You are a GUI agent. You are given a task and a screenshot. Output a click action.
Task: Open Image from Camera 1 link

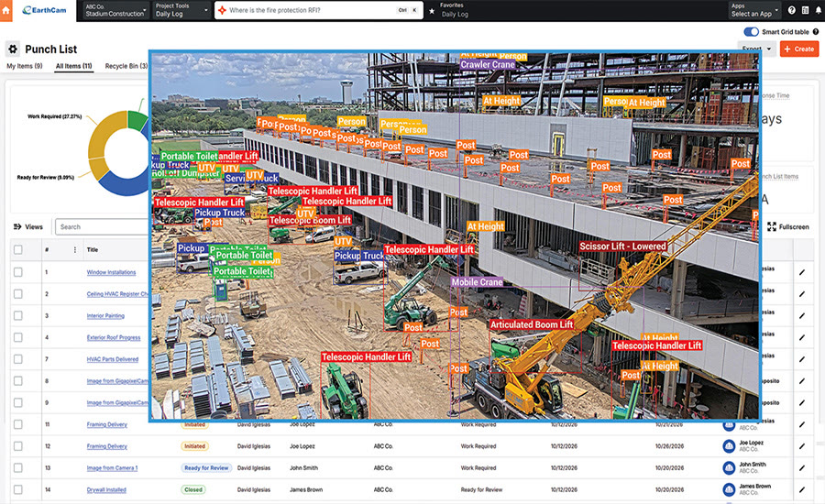point(112,467)
